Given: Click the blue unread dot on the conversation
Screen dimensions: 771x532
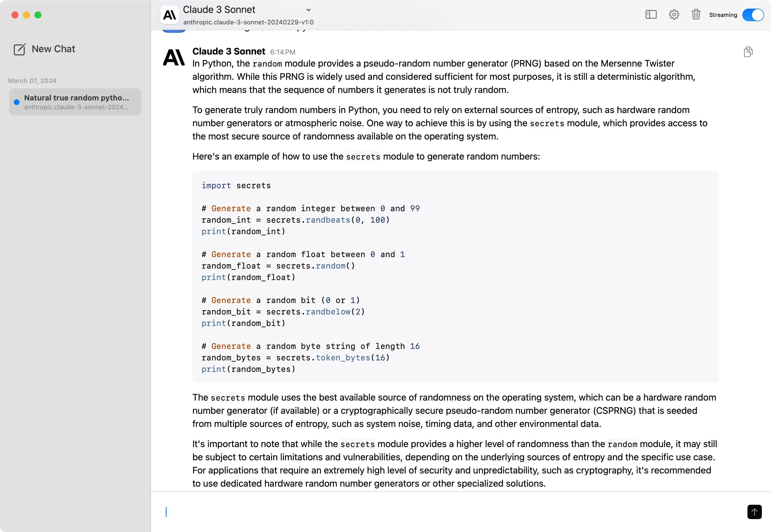Looking at the screenshot, I should click(16, 102).
